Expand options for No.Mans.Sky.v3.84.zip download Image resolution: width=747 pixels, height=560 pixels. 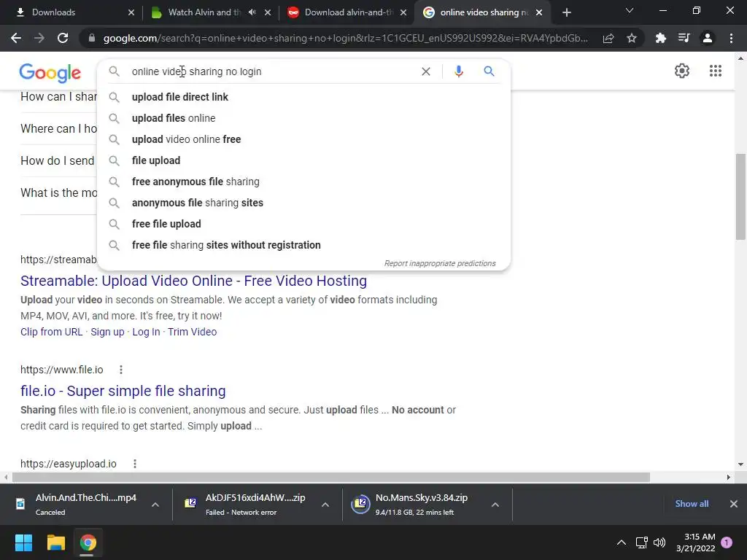click(495, 505)
